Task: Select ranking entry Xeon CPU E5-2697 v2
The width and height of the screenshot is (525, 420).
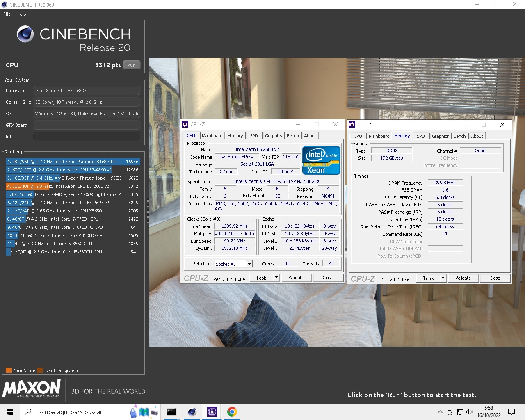Action: [x=73, y=203]
